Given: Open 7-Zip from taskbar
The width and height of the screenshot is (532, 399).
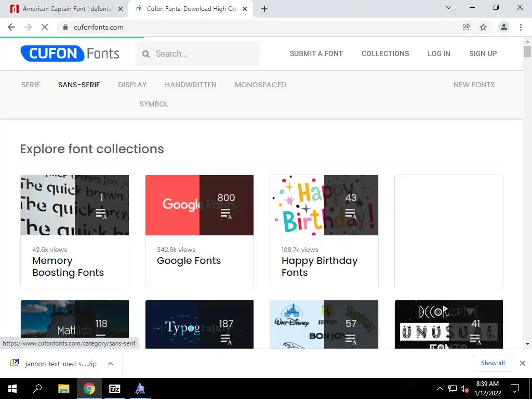Looking at the screenshot, I should click(115, 389).
